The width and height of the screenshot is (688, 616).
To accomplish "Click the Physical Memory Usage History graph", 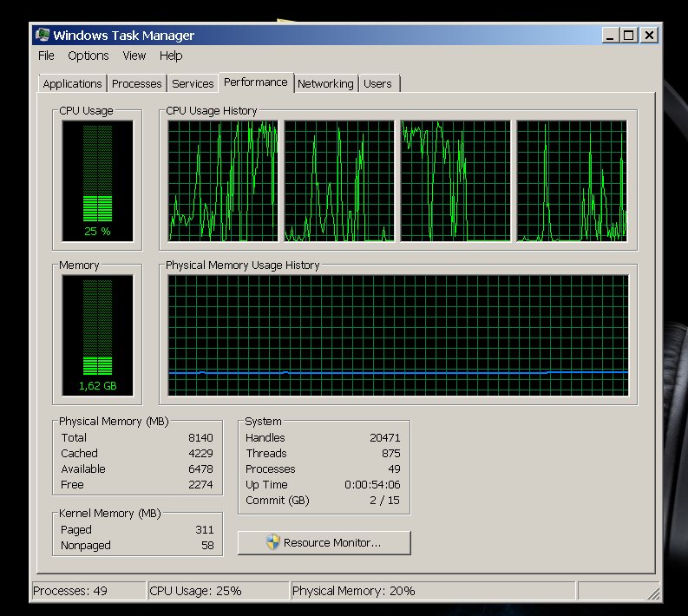I will coord(398,336).
